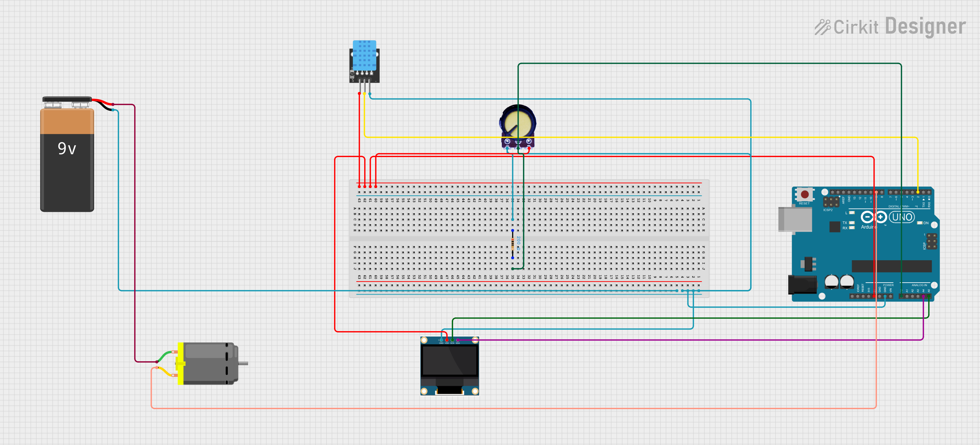Click the Arduino ICSP header pins
This screenshot has width=980, height=445.
[x=932, y=242]
